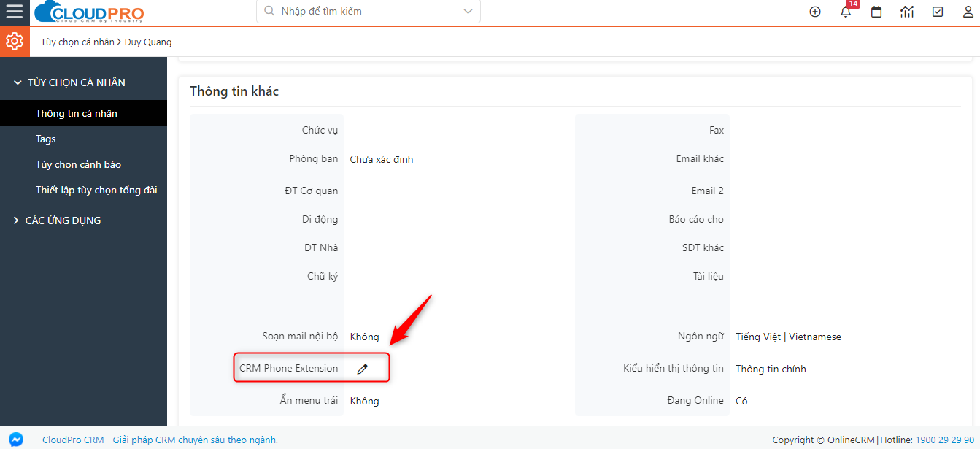
Task: Click the "SĐT khác" field label
Action: point(703,247)
